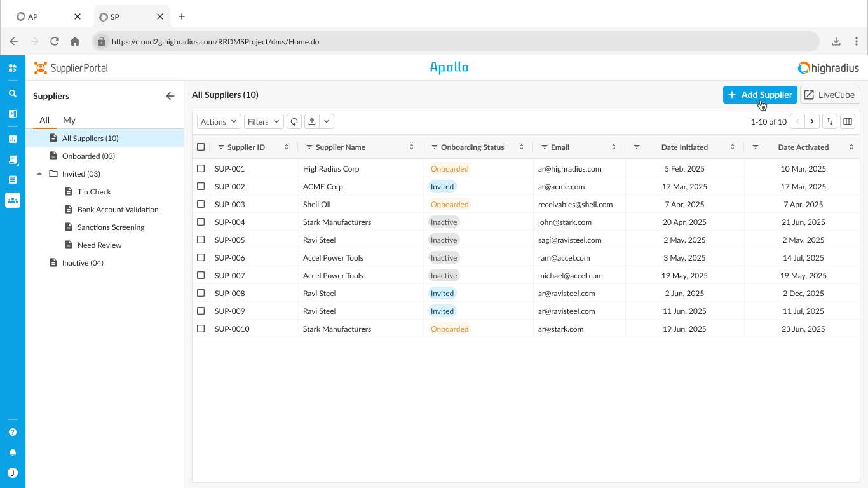Click the Email column filter icon
The height and width of the screenshot is (488, 868).
tap(545, 147)
